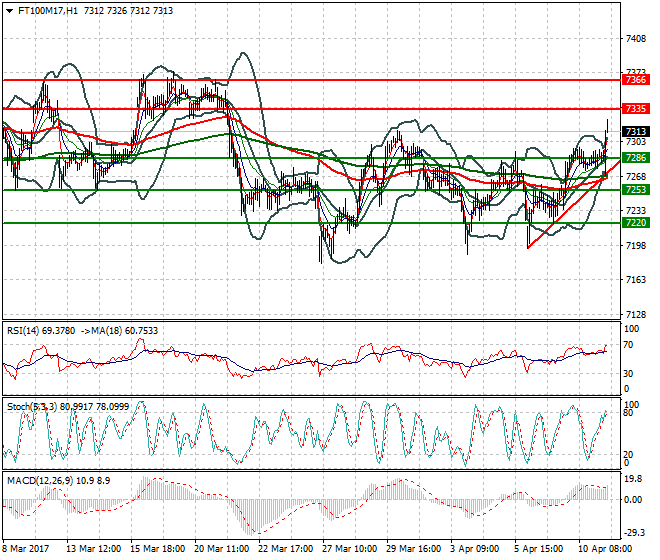
Task: Select the red 7335 resistance price label
Action: 636,109
